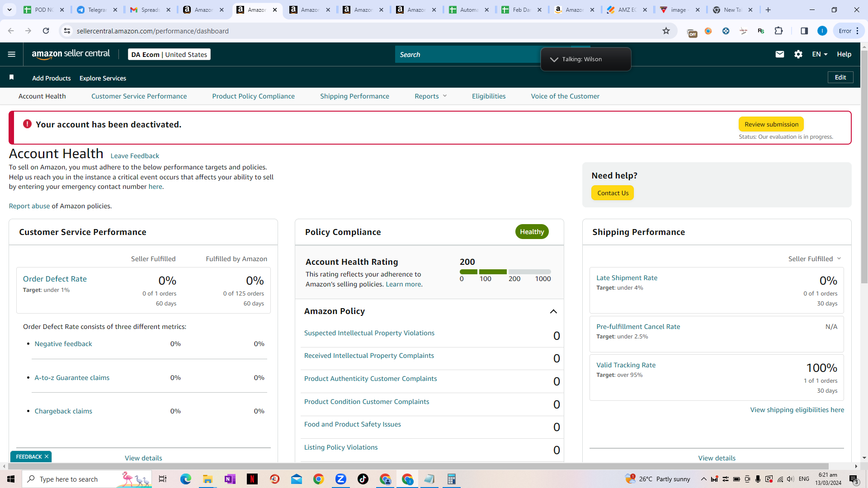Viewport: 868px width, 488px height.
Task: Open the Chrome Error menu
Action: tap(849, 31)
